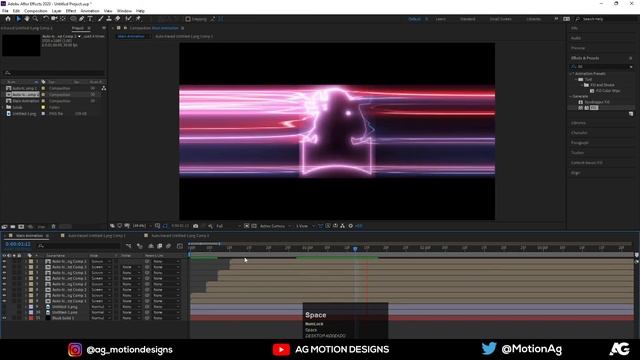Open composition mini-flowchart in timeline

pyautogui.click(x=129, y=246)
